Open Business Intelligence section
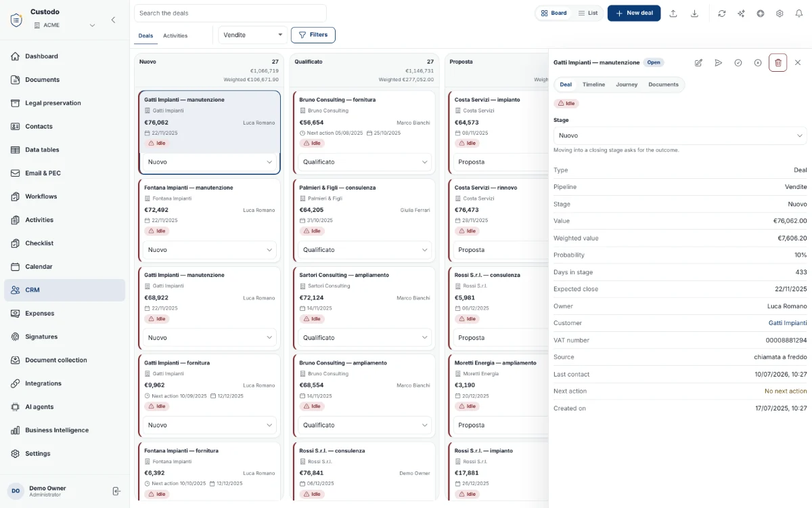 64,430
